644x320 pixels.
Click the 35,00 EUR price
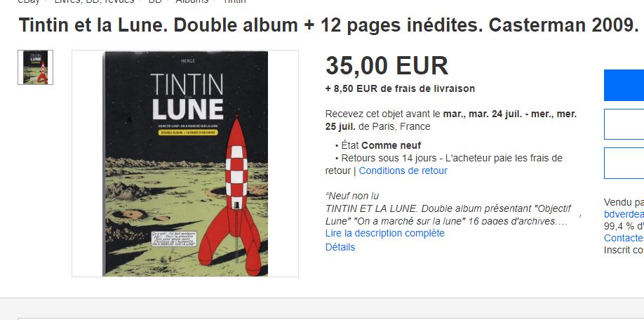click(387, 66)
